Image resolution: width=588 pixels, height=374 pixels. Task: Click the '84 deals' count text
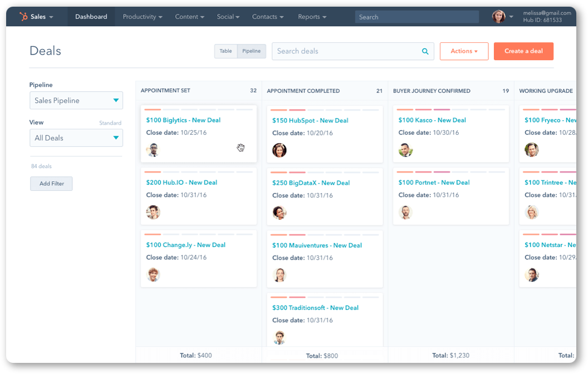(x=41, y=166)
